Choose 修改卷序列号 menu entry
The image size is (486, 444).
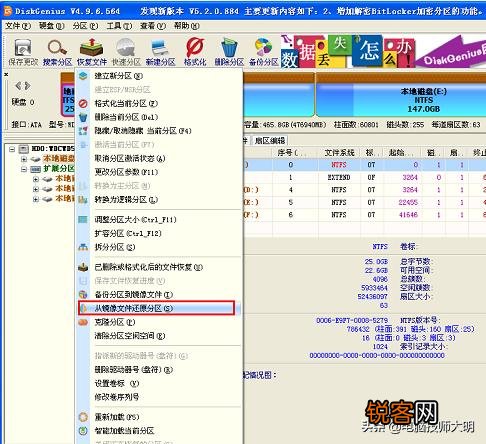[x=159, y=397]
